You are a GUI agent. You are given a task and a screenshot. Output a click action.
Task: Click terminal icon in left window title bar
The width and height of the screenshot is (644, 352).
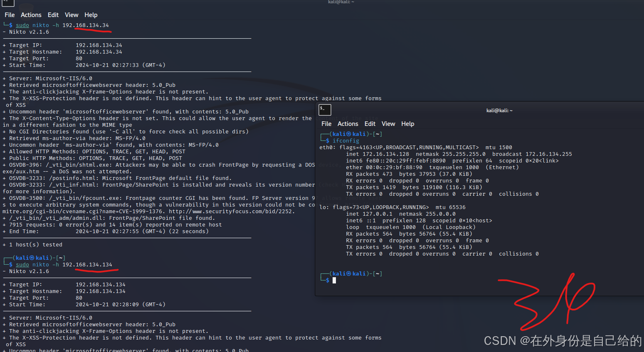coord(8,2)
